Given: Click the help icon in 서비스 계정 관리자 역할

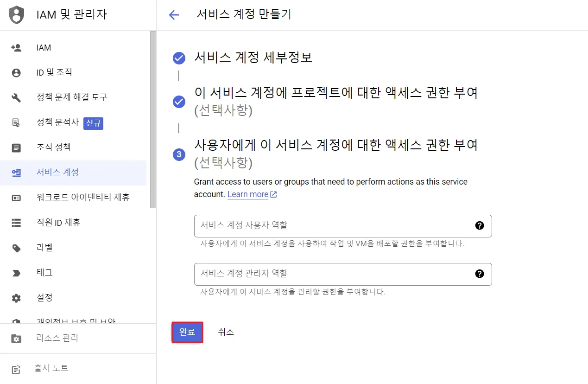Looking at the screenshot, I should click(x=480, y=274).
